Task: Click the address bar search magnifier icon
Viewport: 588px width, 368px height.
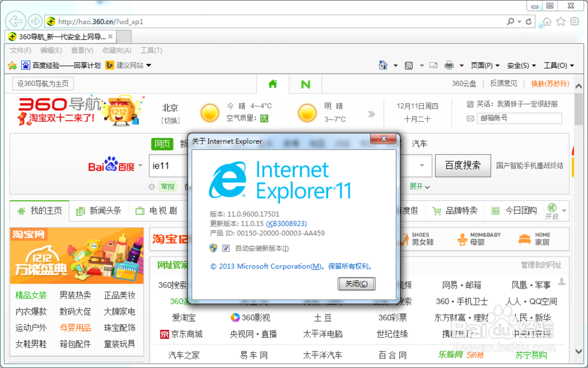Action: [510, 21]
